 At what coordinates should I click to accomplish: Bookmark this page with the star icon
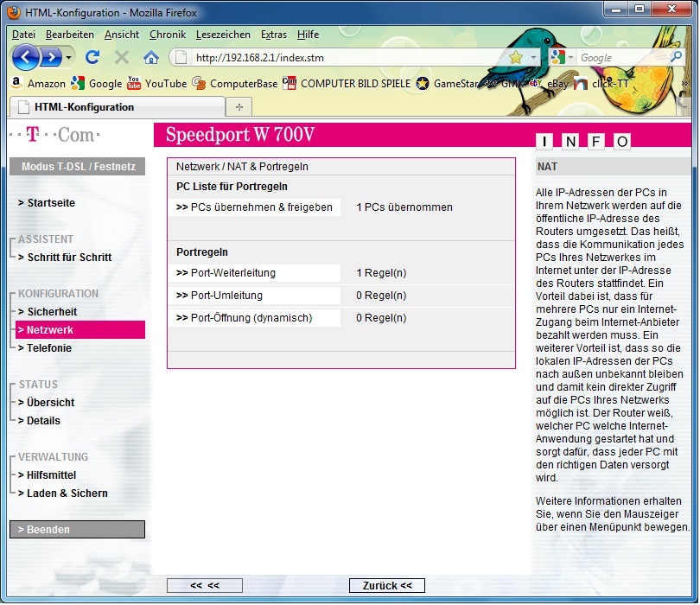click(516, 57)
